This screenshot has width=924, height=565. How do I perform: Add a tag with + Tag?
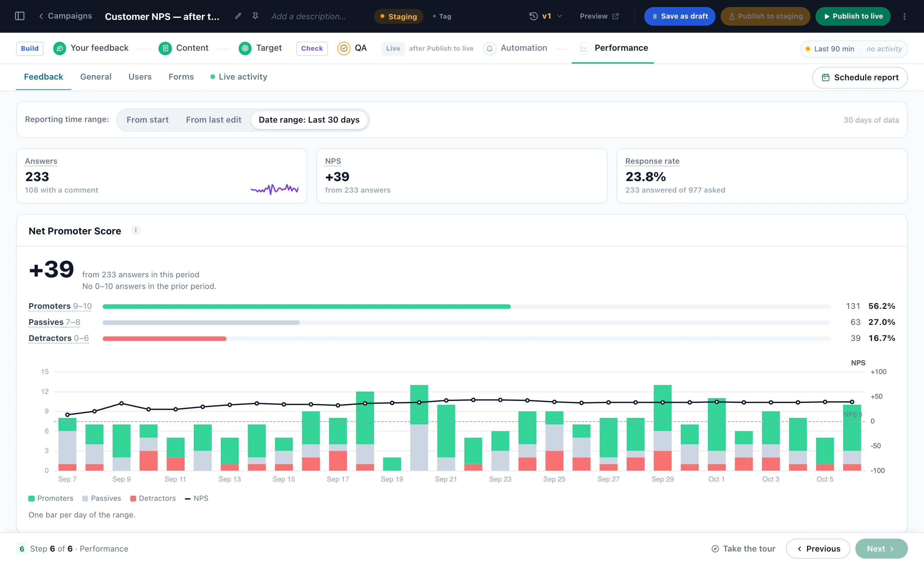click(x=441, y=16)
